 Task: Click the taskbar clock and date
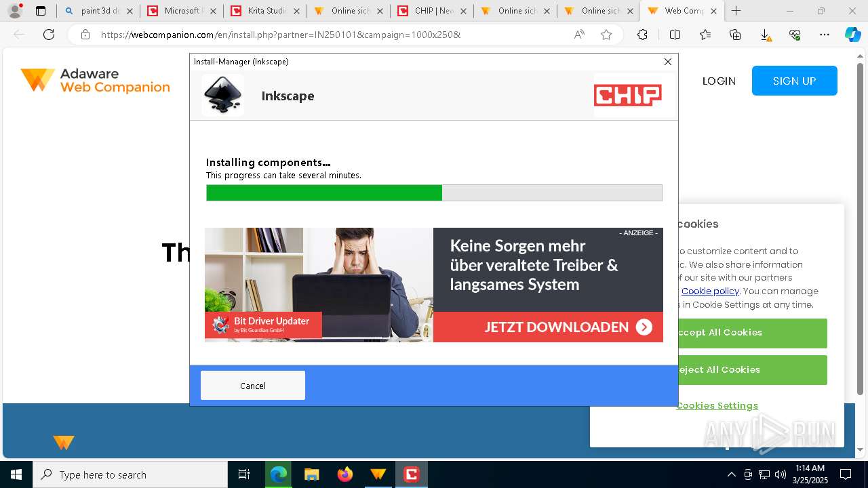point(810,474)
